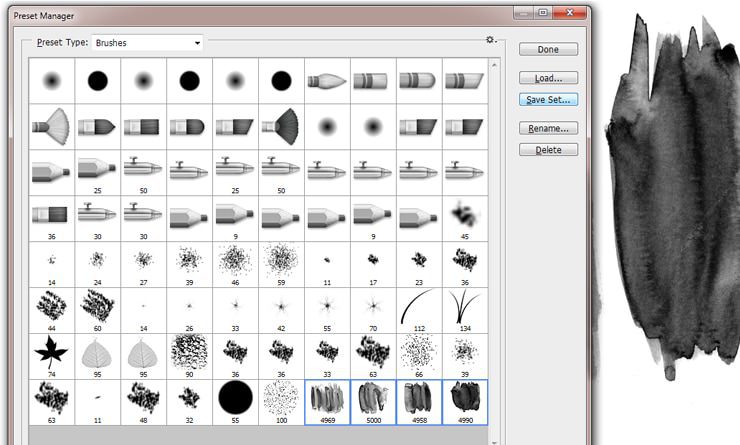Select the watercolor brush preset 4990

click(x=464, y=402)
